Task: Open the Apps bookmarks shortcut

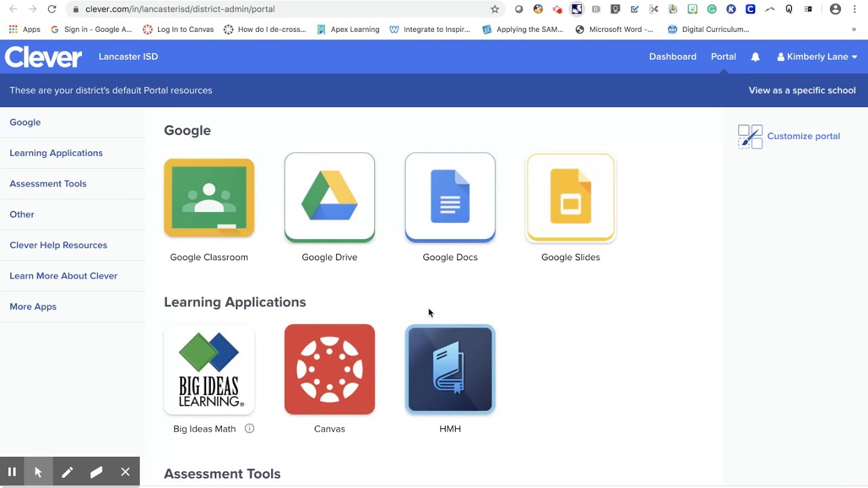Action: coord(24,29)
